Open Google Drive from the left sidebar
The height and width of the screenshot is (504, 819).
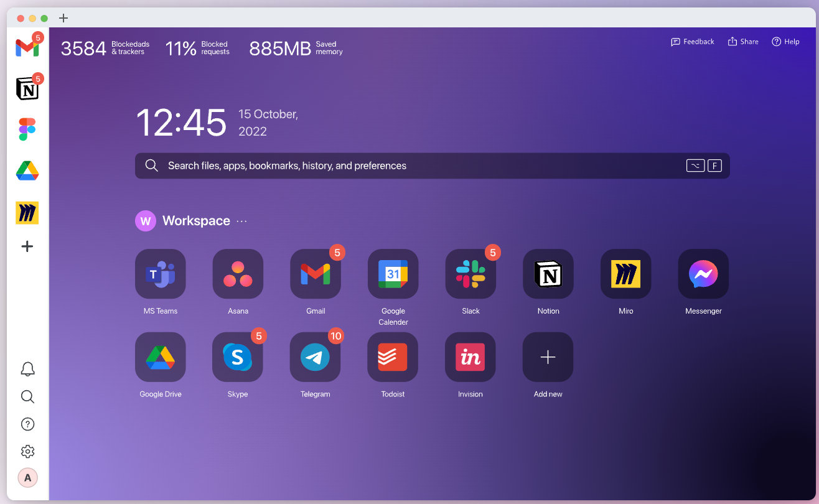click(27, 170)
